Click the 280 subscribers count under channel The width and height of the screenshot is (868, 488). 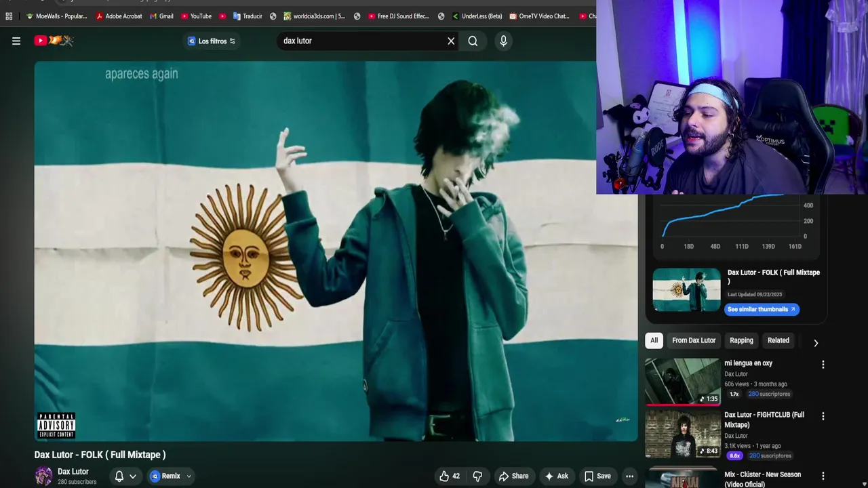click(77, 482)
